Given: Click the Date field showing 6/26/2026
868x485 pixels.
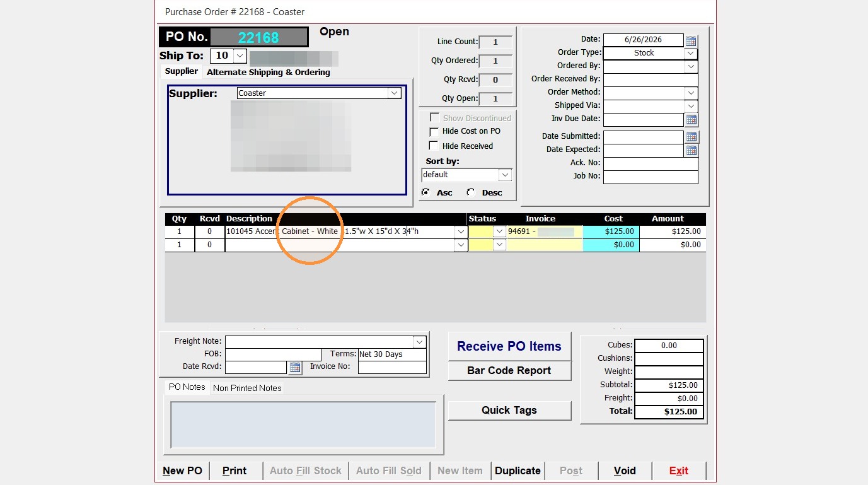Looking at the screenshot, I should coord(643,40).
